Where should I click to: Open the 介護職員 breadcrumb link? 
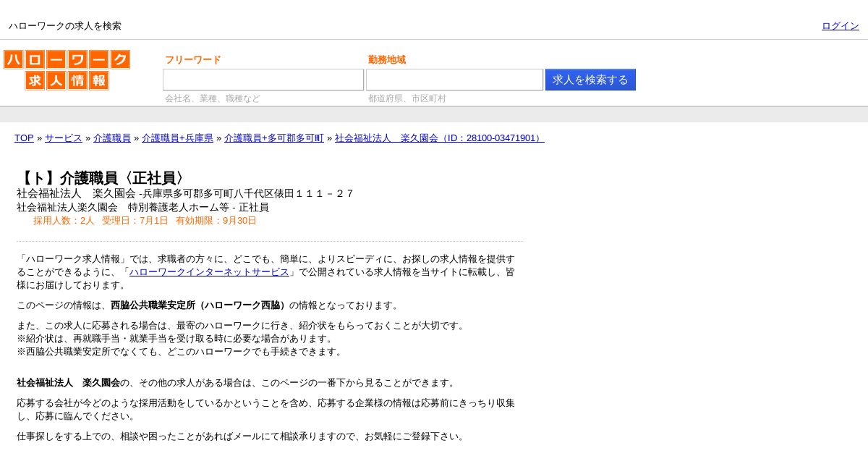[112, 138]
